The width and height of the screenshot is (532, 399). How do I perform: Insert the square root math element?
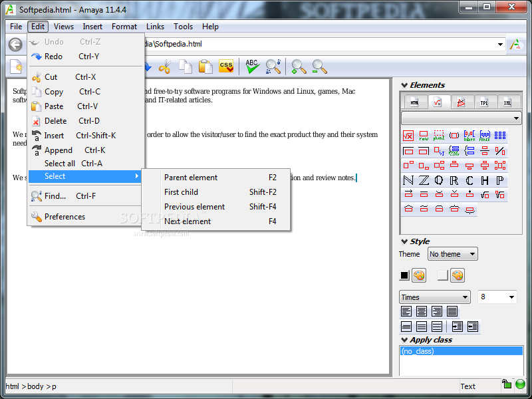(485, 194)
